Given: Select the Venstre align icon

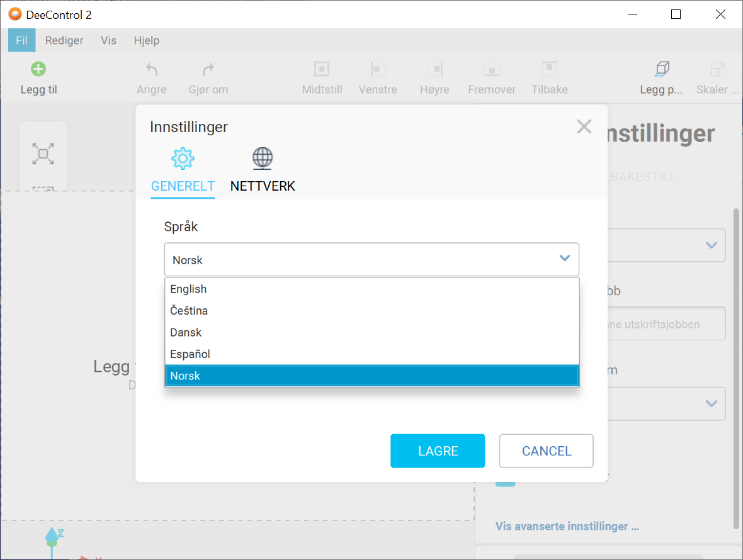Looking at the screenshot, I should [378, 69].
